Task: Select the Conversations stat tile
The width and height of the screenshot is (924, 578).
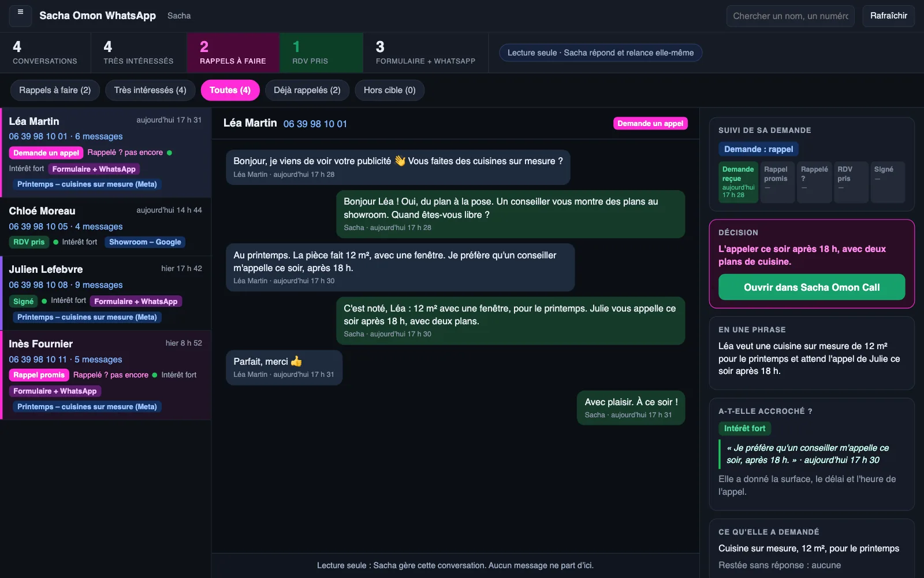Action: [45, 53]
